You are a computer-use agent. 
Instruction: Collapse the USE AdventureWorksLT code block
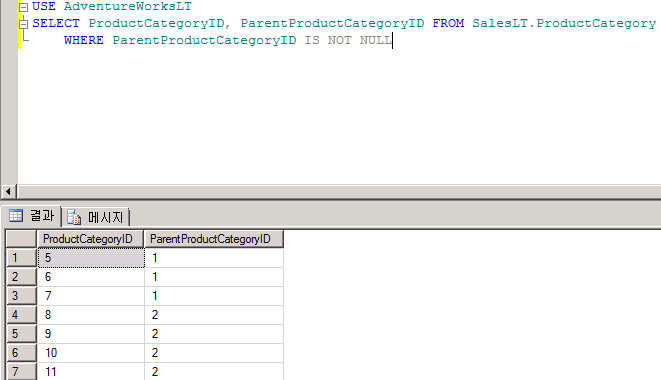[x=24, y=7]
